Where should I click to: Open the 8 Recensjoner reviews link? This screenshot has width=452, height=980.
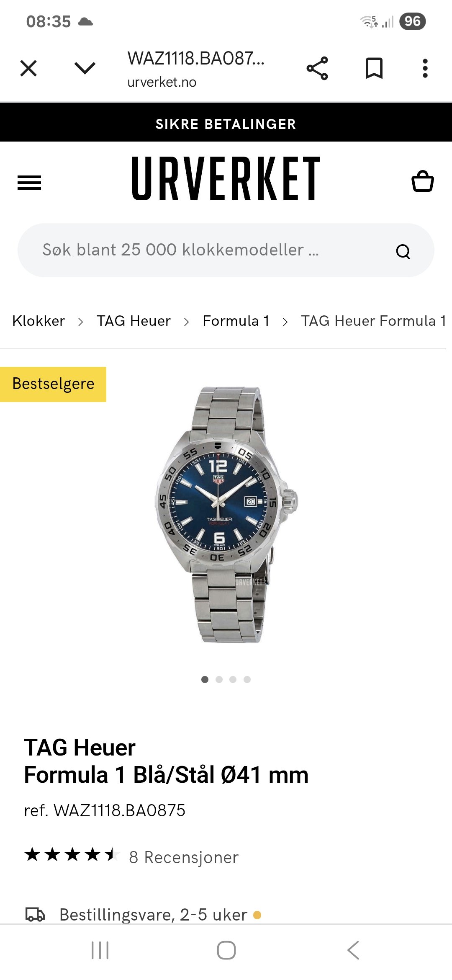click(184, 857)
